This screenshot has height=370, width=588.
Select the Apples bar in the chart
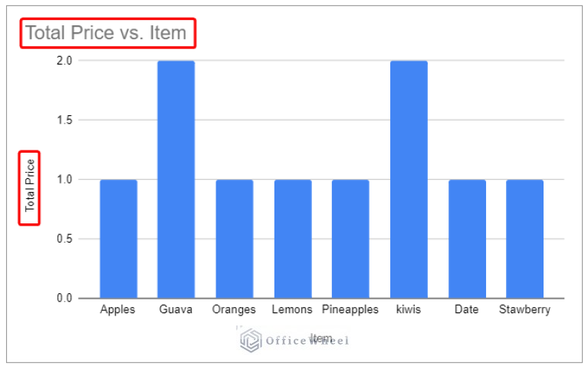tap(118, 239)
